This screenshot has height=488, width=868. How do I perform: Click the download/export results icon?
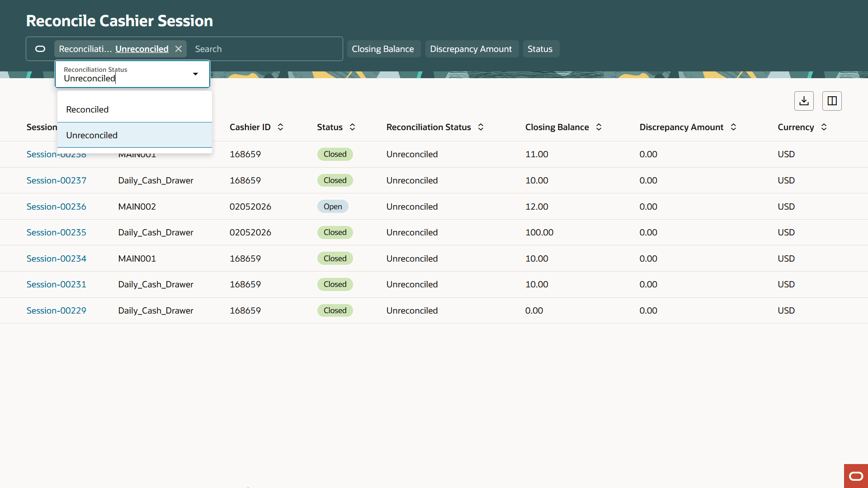[x=804, y=101]
